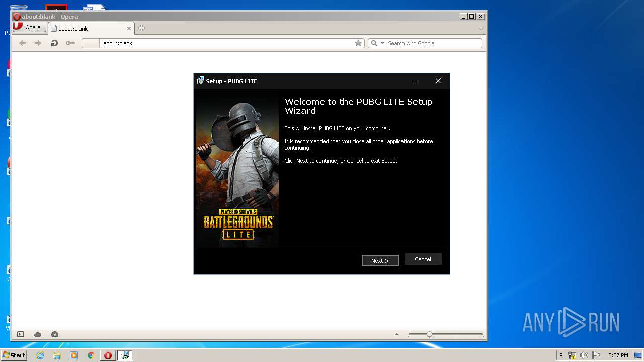Viewport: 644px width, 362px height.
Task: Go back in Opera browser
Action: pyautogui.click(x=22, y=43)
